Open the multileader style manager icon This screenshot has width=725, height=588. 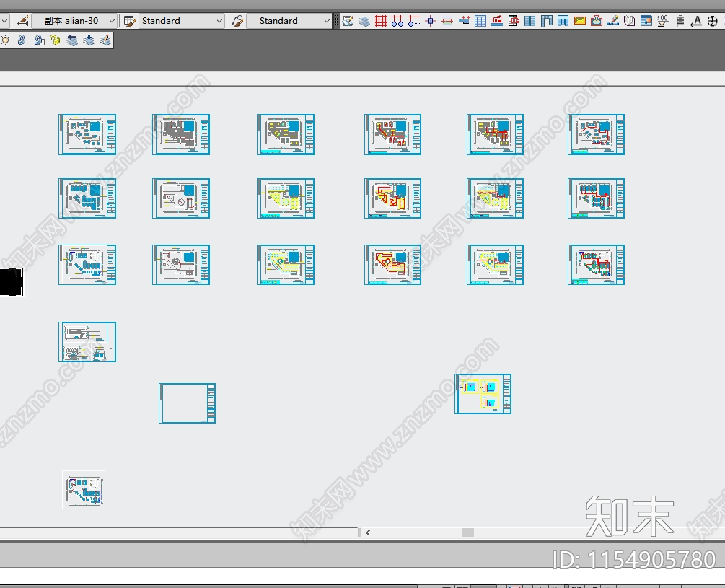tap(237, 21)
